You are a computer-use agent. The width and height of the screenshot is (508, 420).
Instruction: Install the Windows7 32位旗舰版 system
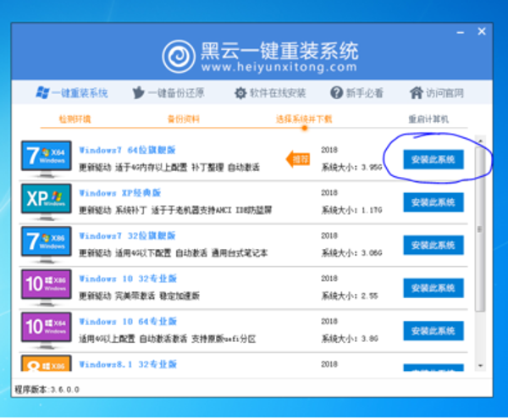(x=433, y=245)
